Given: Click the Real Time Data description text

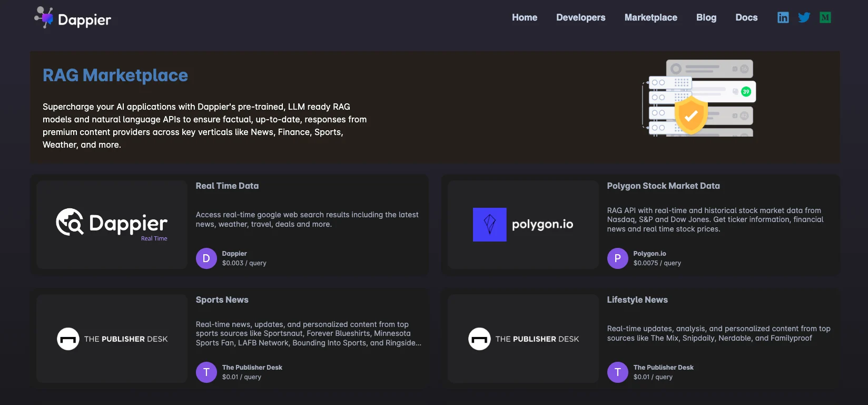Looking at the screenshot, I should pyautogui.click(x=307, y=219).
